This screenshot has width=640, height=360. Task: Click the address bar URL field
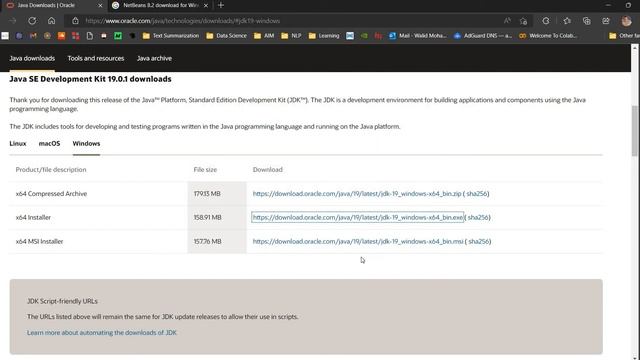(x=286, y=21)
